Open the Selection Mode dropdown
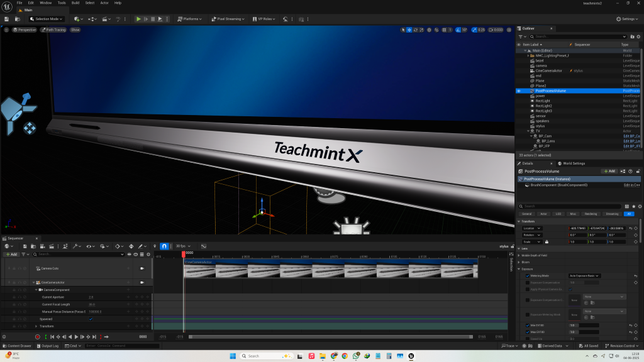644x362 pixels. [x=46, y=19]
